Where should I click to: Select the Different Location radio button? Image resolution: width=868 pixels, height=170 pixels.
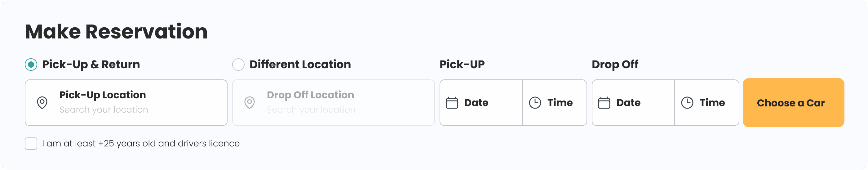click(x=238, y=65)
